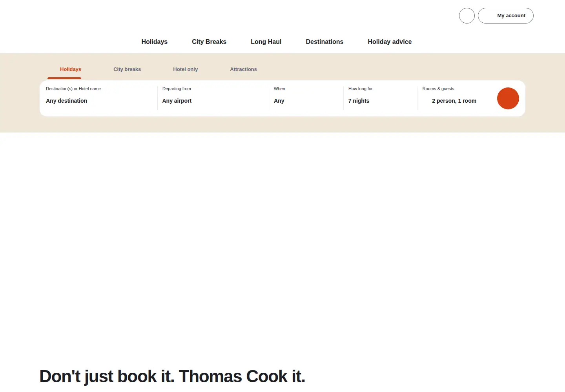This screenshot has width=565, height=392.
Task: Open the My account button
Action: point(505,16)
